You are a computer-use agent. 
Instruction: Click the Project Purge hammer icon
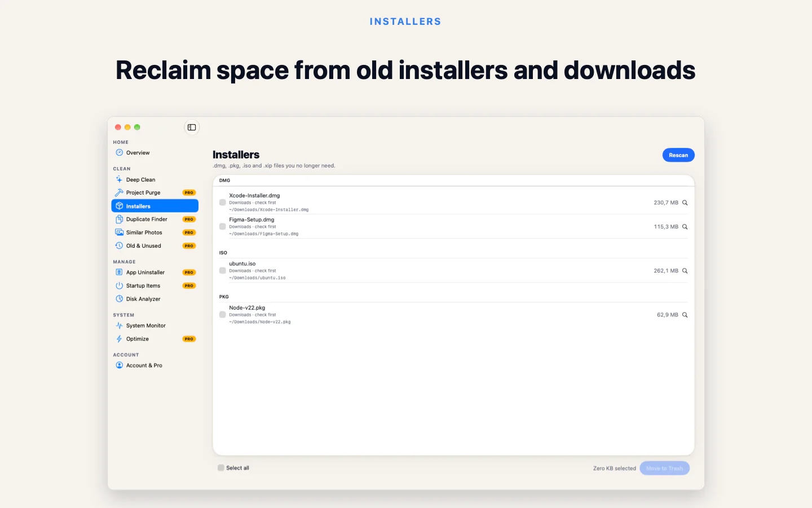pos(119,192)
